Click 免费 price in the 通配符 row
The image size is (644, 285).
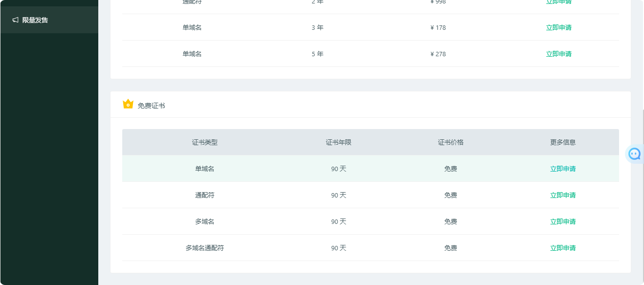[x=450, y=195]
